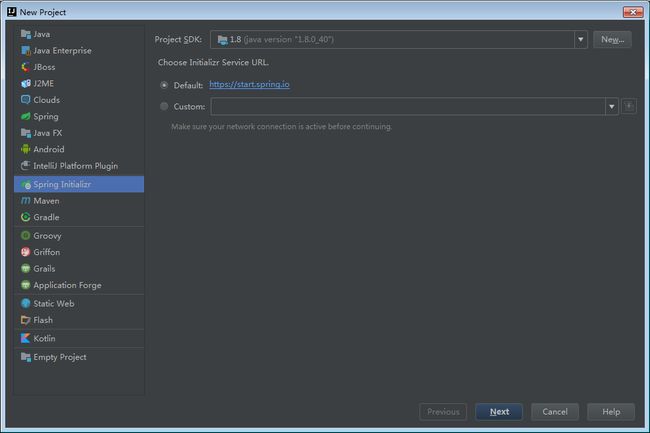Select the IntelliJ Platform Plugin label
This screenshot has width=650, height=433.
click(76, 166)
